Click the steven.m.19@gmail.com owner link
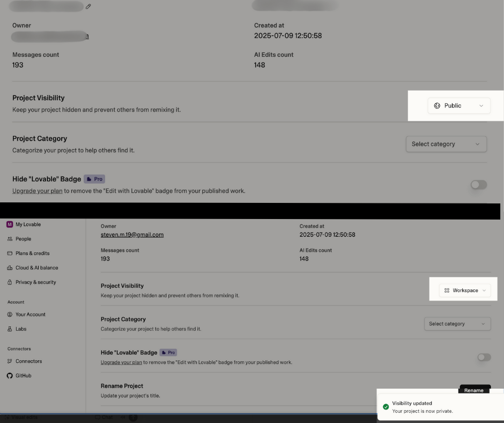 [132, 235]
